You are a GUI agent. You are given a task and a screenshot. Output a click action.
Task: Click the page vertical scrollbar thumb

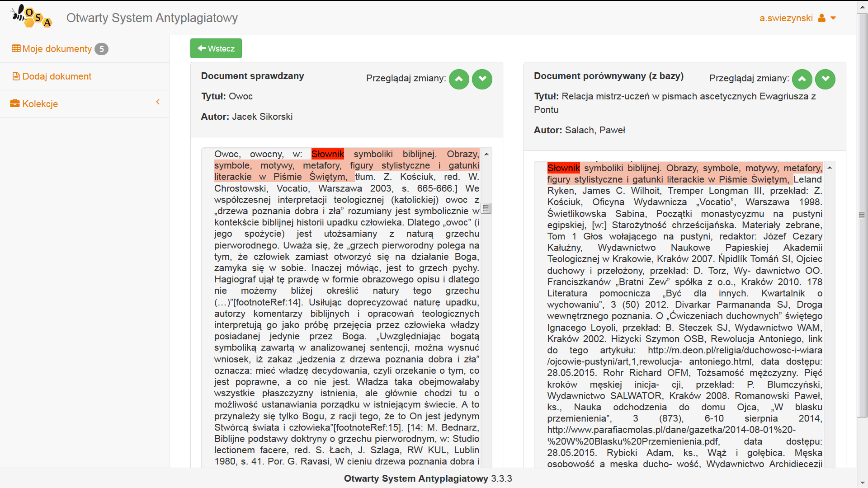(x=862, y=215)
